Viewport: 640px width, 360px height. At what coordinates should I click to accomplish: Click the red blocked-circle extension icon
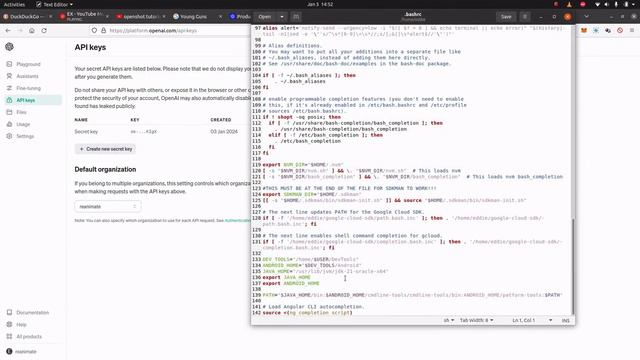tap(620, 31)
